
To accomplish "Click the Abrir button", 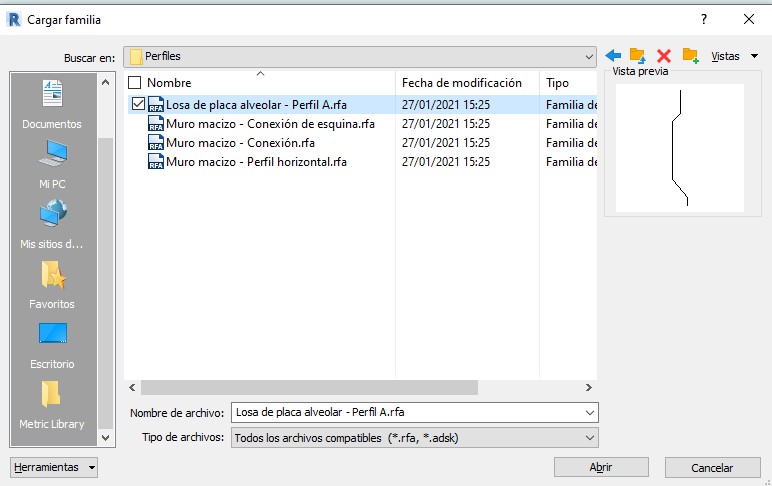I will 601,467.
